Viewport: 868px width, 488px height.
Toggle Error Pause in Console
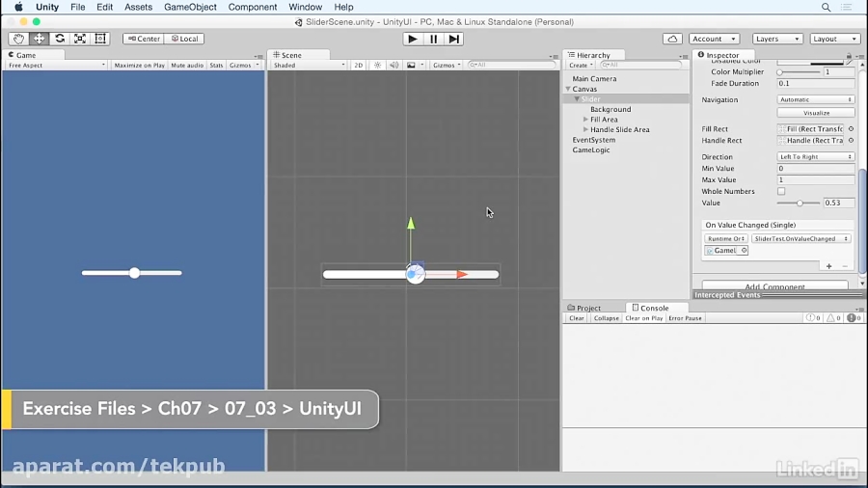point(686,318)
